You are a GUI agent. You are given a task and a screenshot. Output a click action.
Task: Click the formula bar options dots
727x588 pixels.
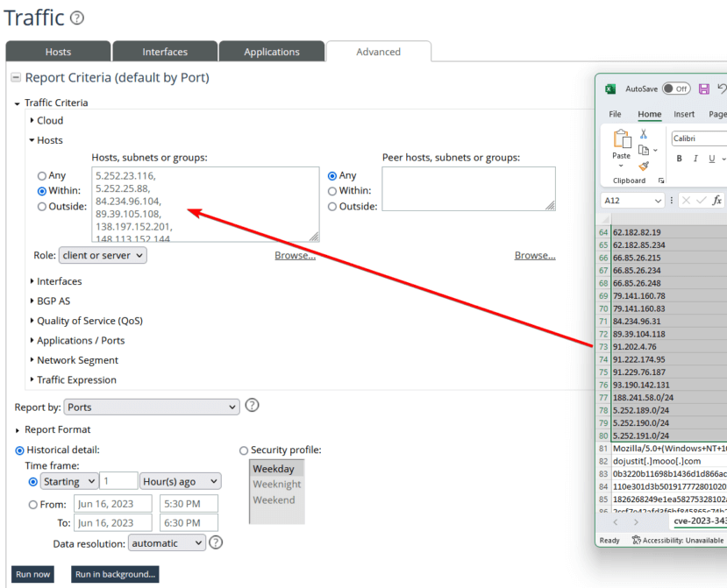tap(672, 200)
